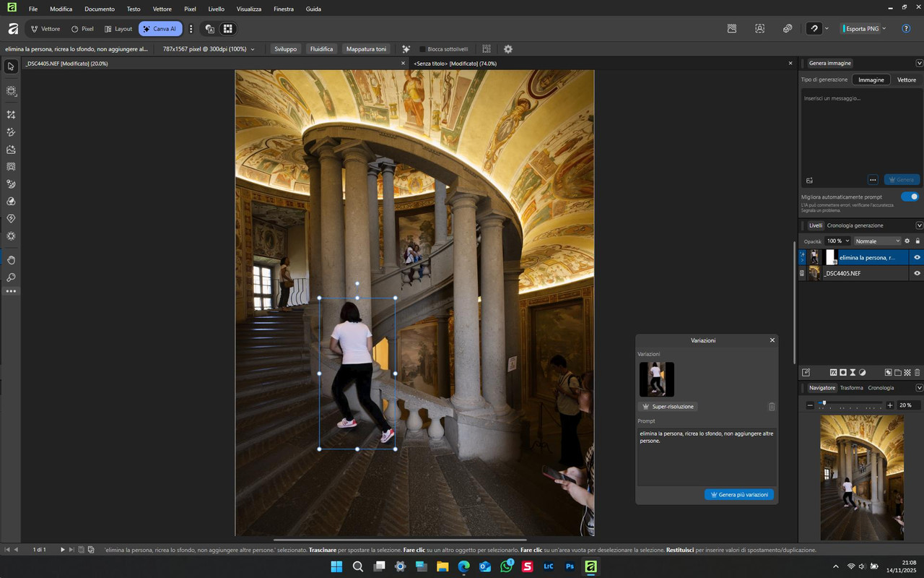Open the Esporta PNG dropdown arrow
Viewport: 924px width, 578px height.
click(884, 29)
